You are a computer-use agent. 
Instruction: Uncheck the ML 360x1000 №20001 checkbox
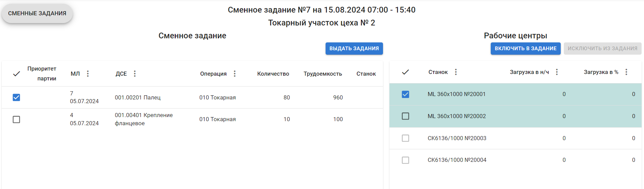tap(405, 94)
